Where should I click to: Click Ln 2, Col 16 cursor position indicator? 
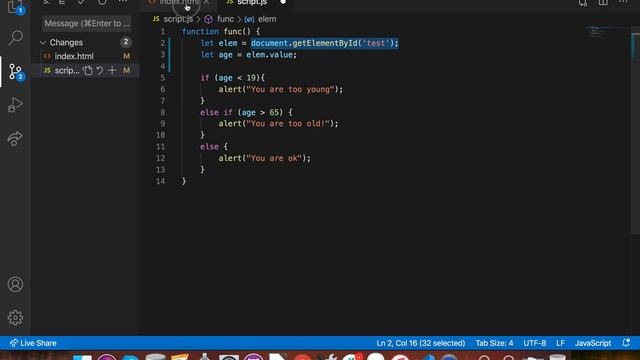(x=420, y=343)
